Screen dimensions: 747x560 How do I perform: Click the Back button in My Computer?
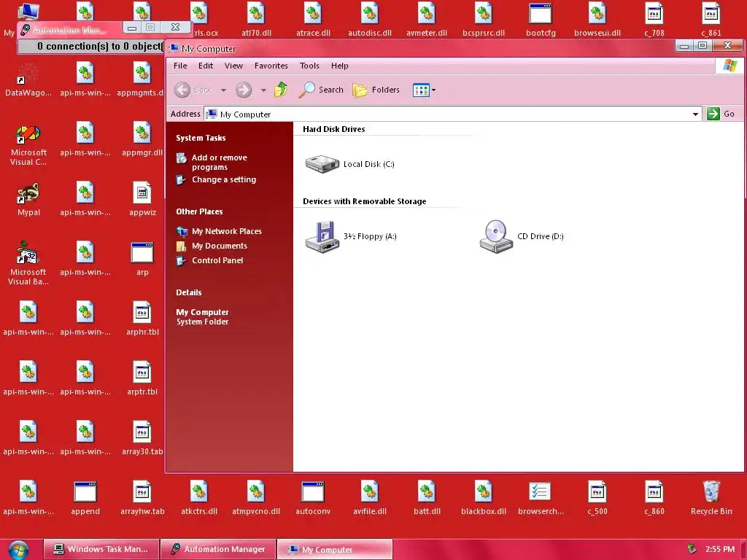tap(193, 90)
